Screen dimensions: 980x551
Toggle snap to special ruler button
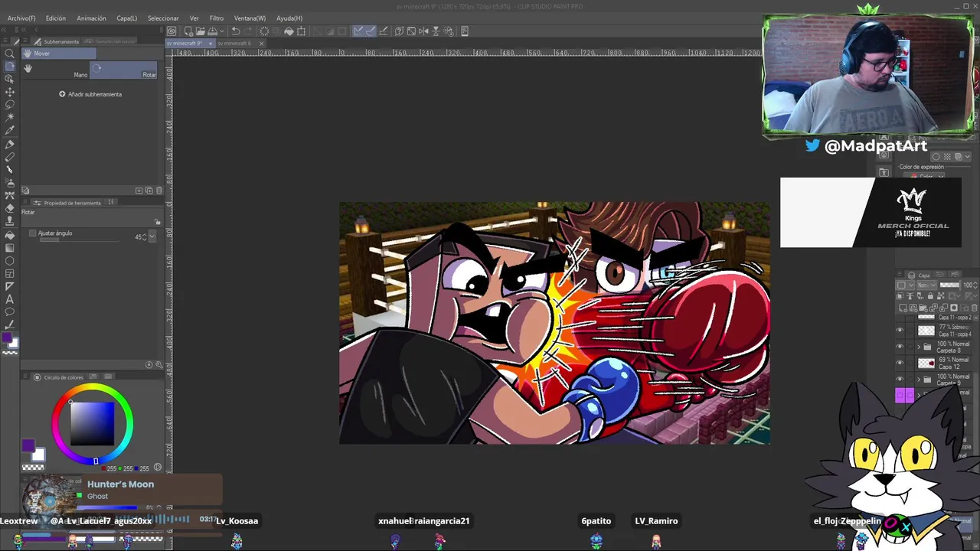371,31
